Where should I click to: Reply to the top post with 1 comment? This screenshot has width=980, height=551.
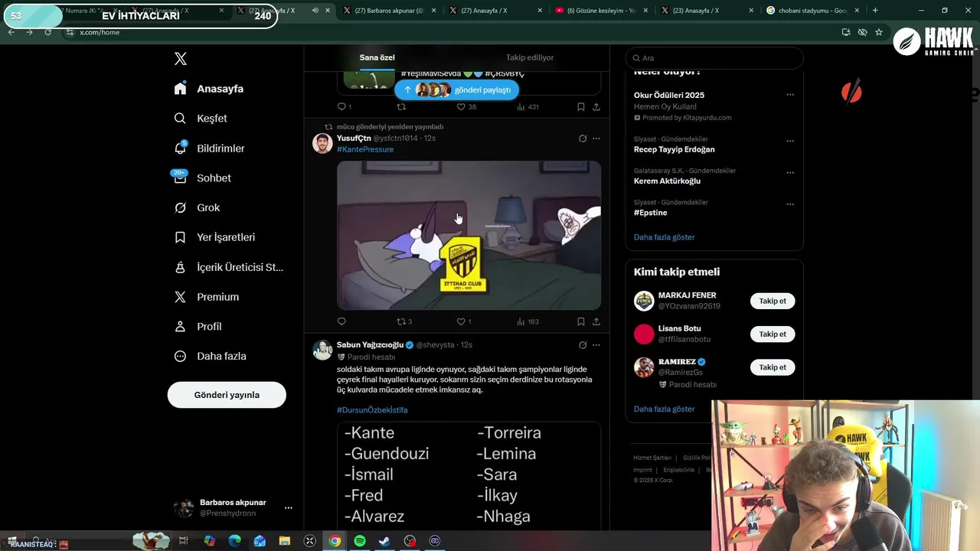pos(345,107)
